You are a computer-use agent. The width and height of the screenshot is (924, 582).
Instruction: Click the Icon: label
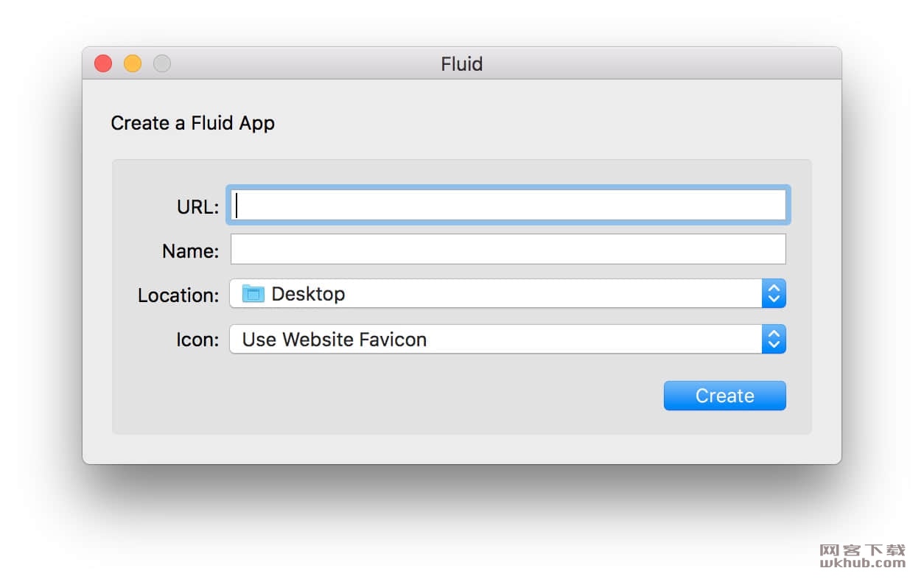(x=197, y=340)
